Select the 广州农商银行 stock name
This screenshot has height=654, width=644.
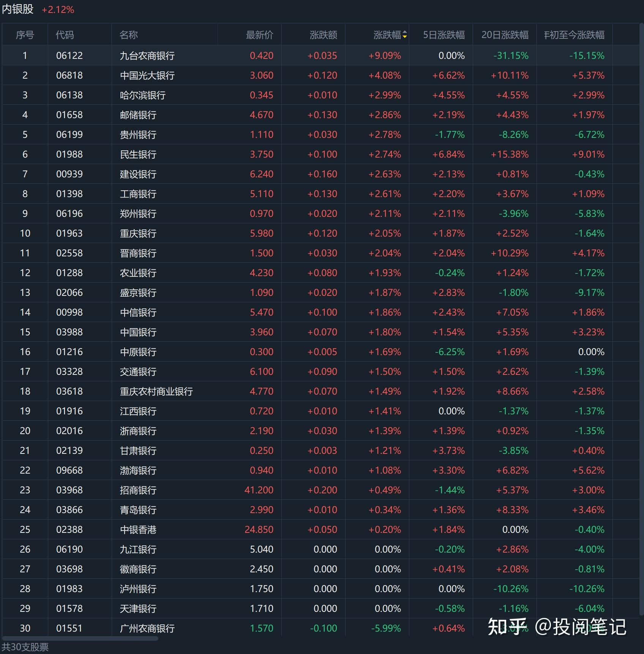pyautogui.click(x=147, y=628)
